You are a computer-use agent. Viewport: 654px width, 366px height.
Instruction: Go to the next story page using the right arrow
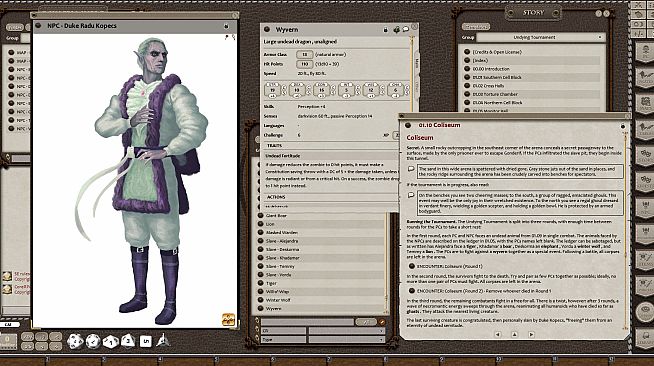(x=531, y=334)
